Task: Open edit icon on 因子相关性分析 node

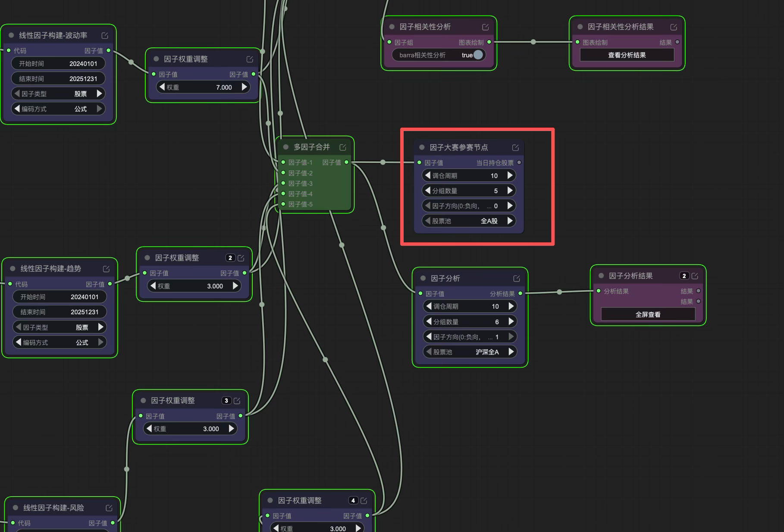Action: pyautogui.click(x=486, y=27)
